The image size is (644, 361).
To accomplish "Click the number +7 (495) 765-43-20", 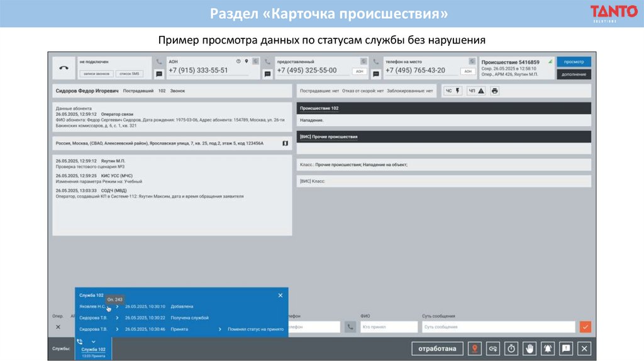I will coord(415,70).
